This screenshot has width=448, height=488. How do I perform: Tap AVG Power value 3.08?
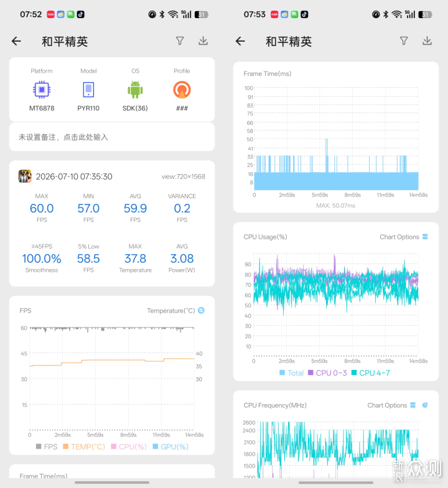[182, 259]
